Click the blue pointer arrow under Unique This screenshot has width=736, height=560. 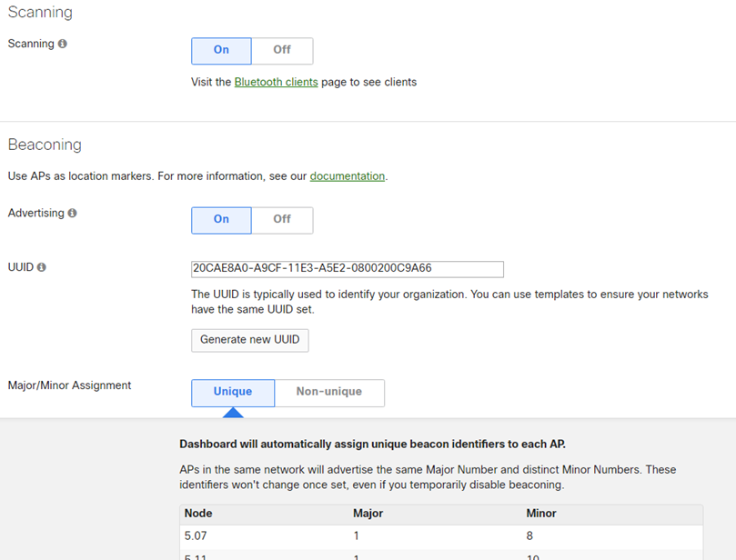click(x=233, y=413)
